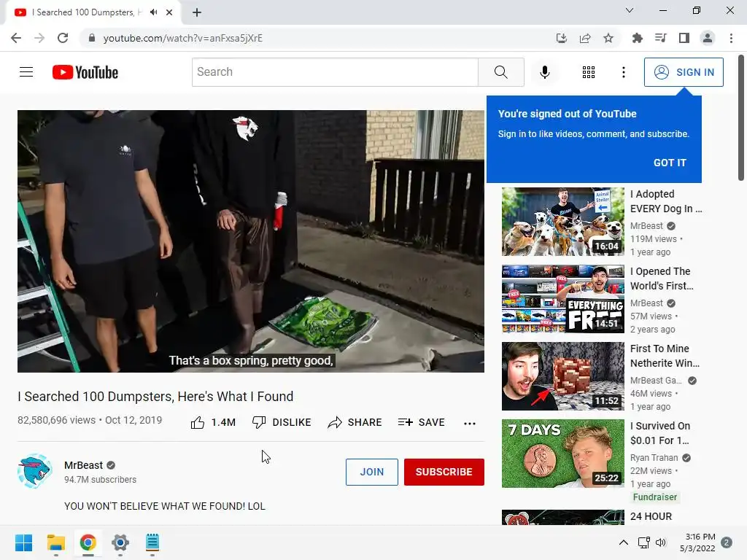
Task: Open MrBeast Gaming channel name
Action: (x=656, y=381)
